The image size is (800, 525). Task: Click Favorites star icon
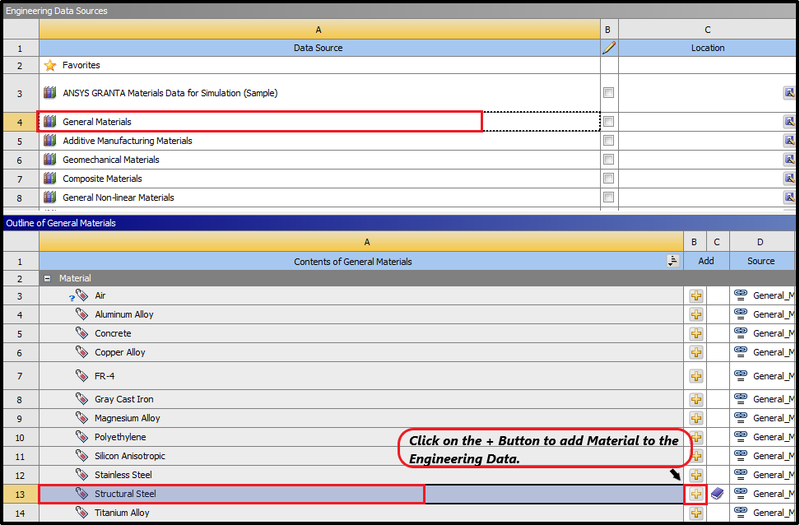(x=50, y=65)
